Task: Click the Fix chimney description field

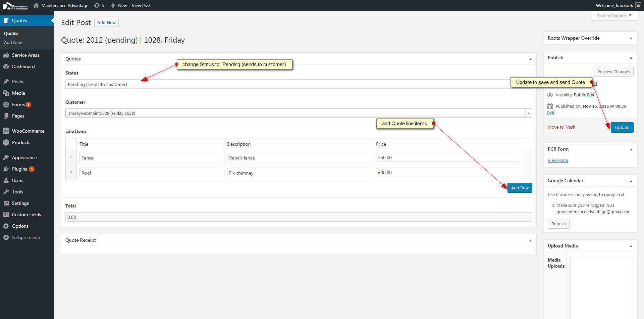Action: 299,173
